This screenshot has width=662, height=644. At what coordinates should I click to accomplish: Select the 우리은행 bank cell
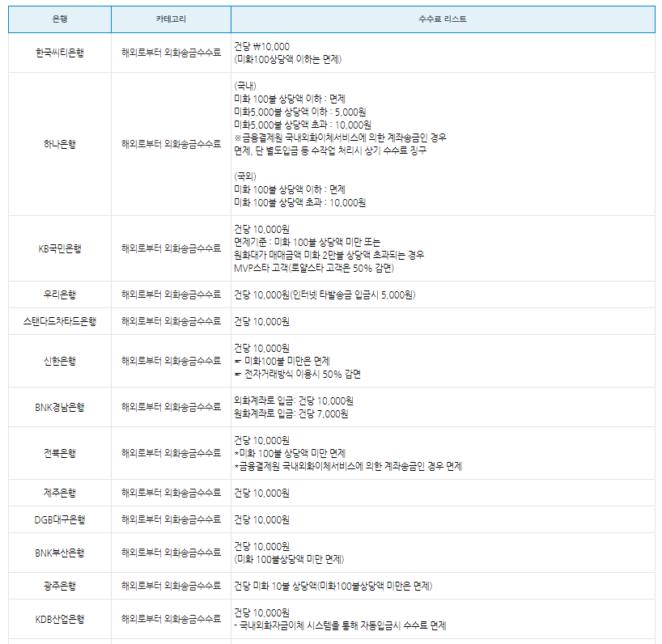(60, 294)
